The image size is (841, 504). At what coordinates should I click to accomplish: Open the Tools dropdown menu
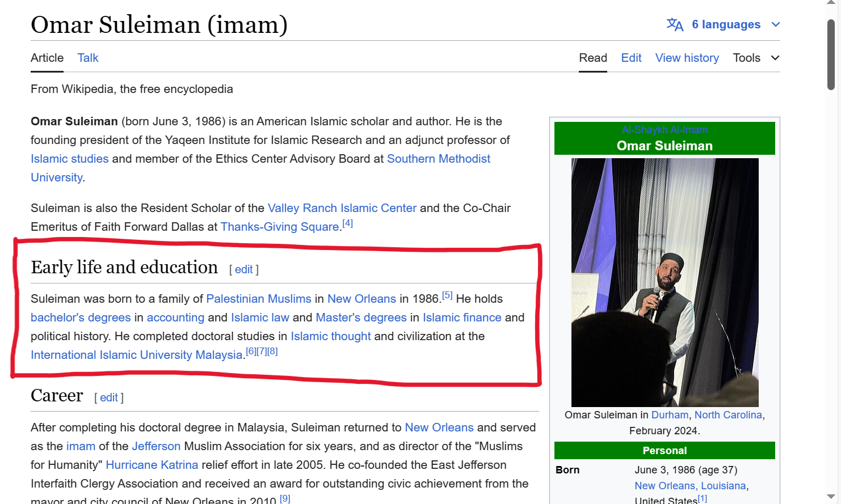pyautogui.click(x=755, y=58)
